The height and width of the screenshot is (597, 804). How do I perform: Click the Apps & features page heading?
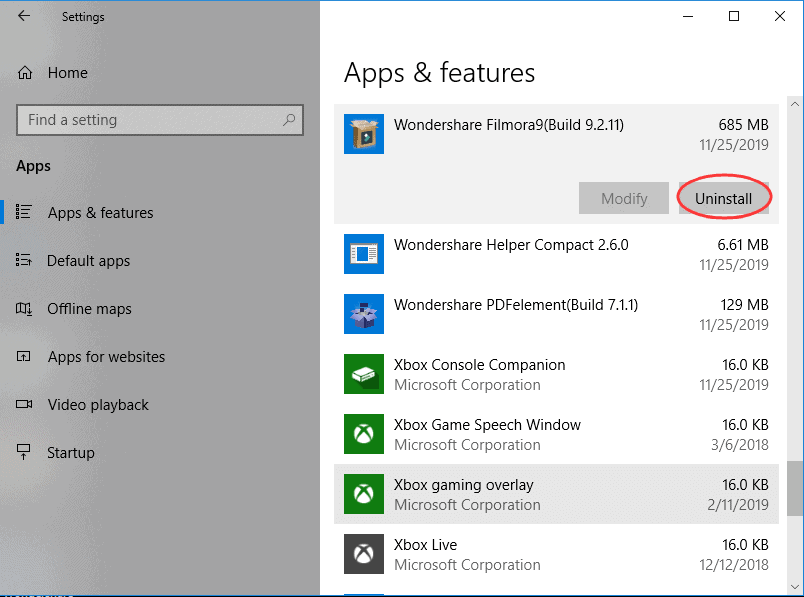(439, 73)
